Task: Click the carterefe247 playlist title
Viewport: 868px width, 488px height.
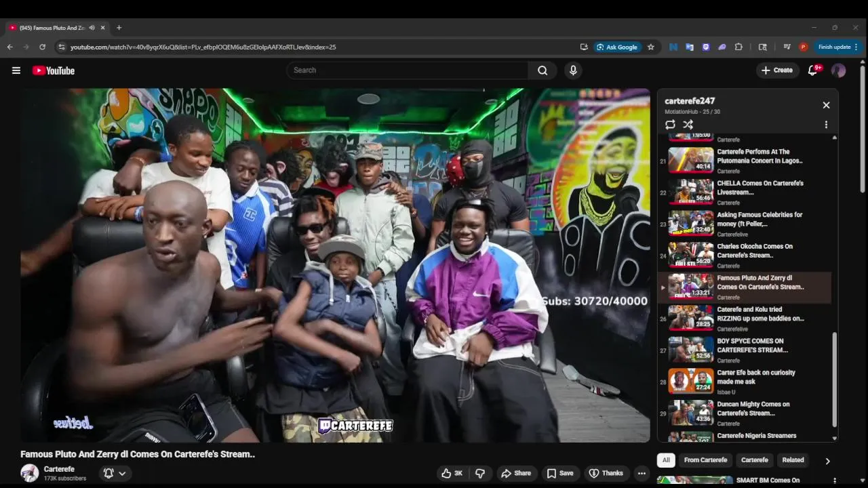Action: 690,101
